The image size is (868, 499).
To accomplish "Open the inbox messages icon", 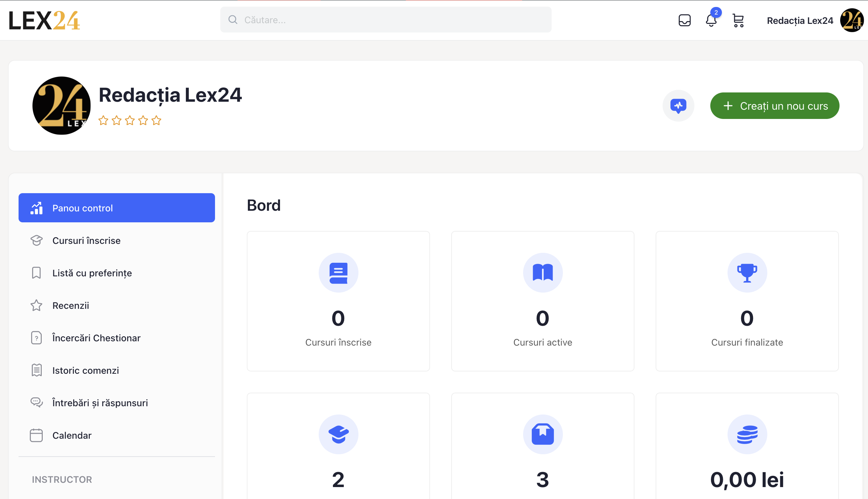I will pos(684,20).
